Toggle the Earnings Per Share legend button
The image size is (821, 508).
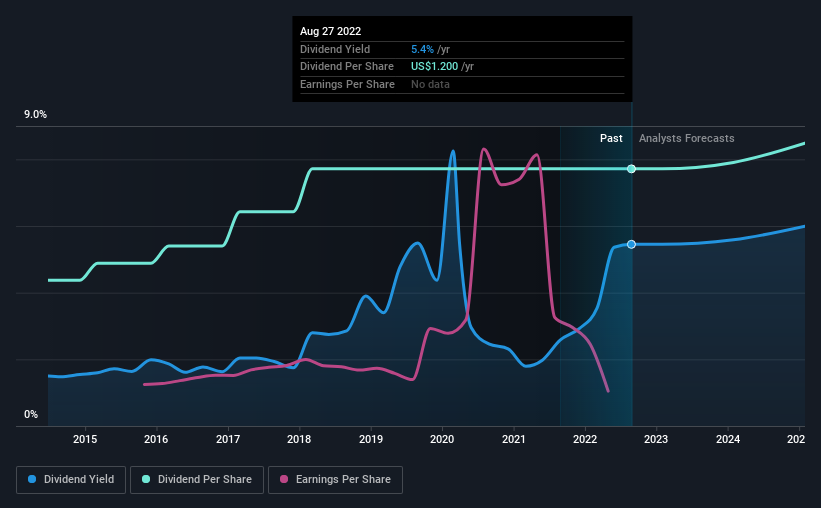point(335,480)
